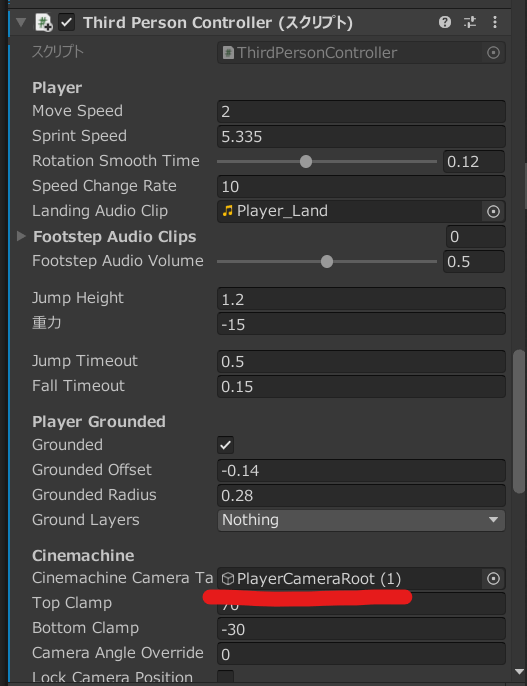Open the component three-dot context menu

pyautogui.click(x=495, y=22)
